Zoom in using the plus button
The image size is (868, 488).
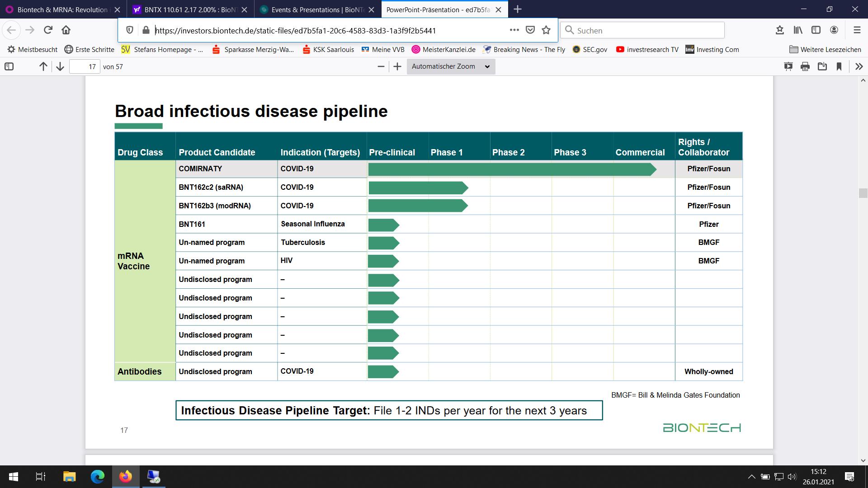click(x=397, y=66)
